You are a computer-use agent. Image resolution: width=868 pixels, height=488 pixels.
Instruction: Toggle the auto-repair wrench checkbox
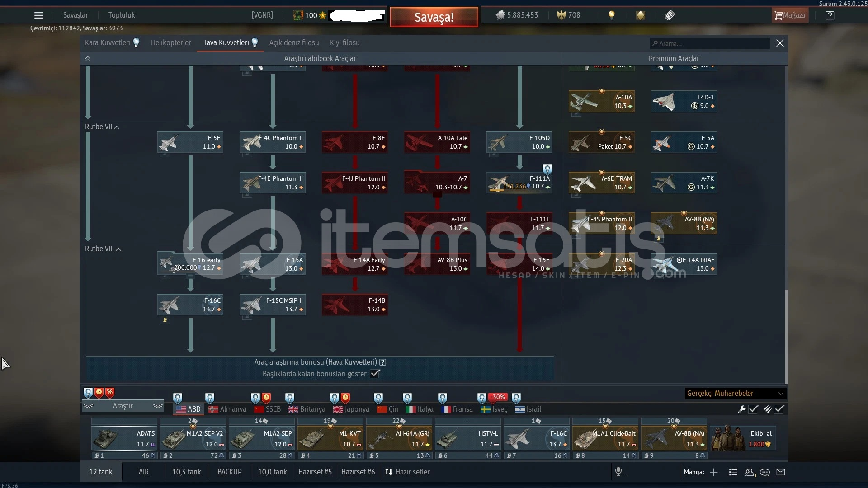pyautogui.click(x=753, y=409)
